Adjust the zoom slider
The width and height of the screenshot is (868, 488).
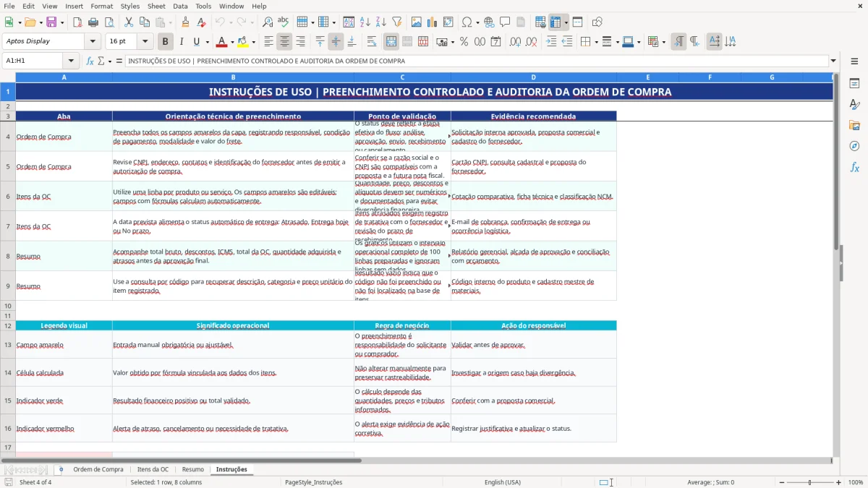pyautogui.click(x=809, y=482)
